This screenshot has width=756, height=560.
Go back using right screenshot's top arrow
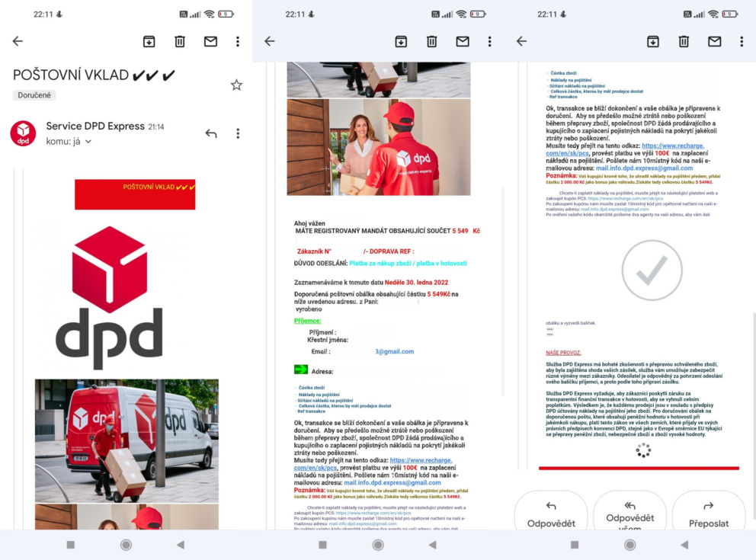coord(522,41)
